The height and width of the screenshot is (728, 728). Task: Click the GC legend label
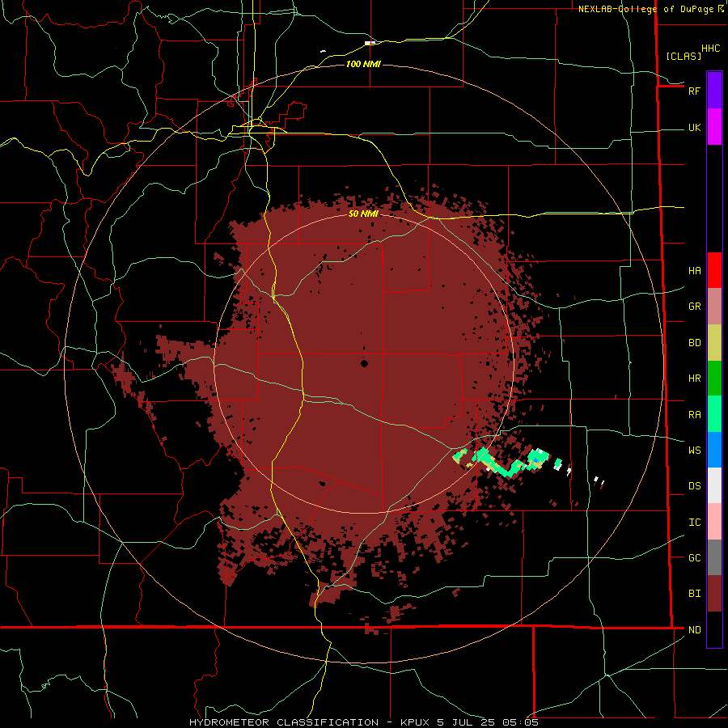[x=694, y=557]
